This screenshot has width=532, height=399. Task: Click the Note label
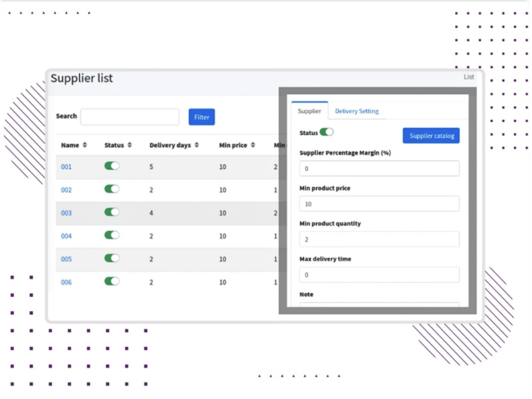pos(306,295)
